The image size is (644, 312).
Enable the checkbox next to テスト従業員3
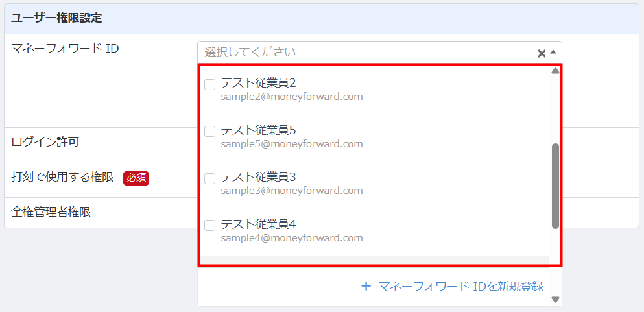coord(209,178)
